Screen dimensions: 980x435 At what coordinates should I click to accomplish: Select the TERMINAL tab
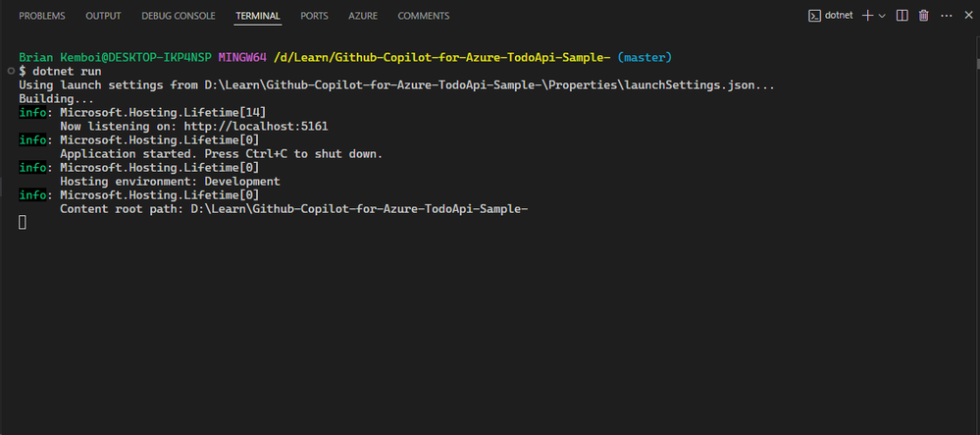(x=258, y=16)
